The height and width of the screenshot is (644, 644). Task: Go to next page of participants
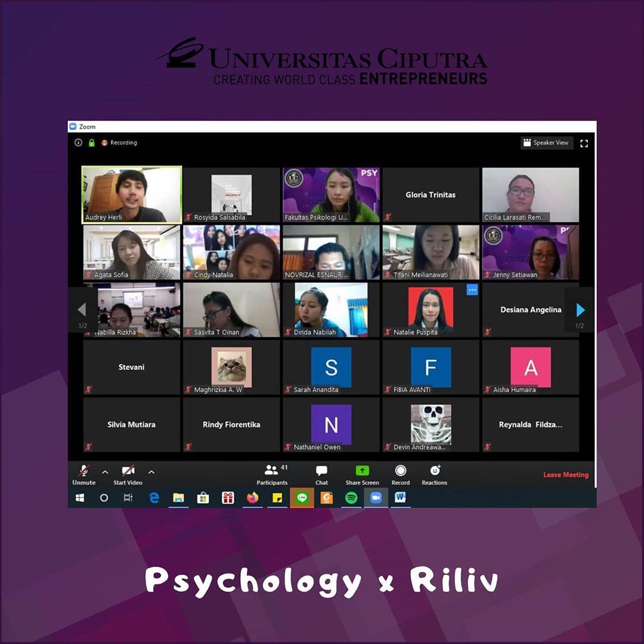tap(580, 310)
